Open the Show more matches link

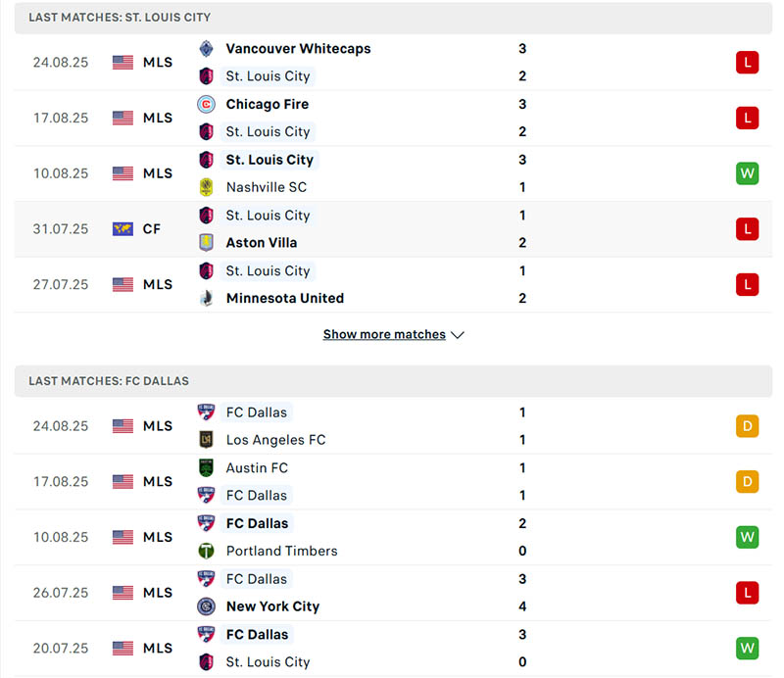pyautogui.click(x=384, y=334)
